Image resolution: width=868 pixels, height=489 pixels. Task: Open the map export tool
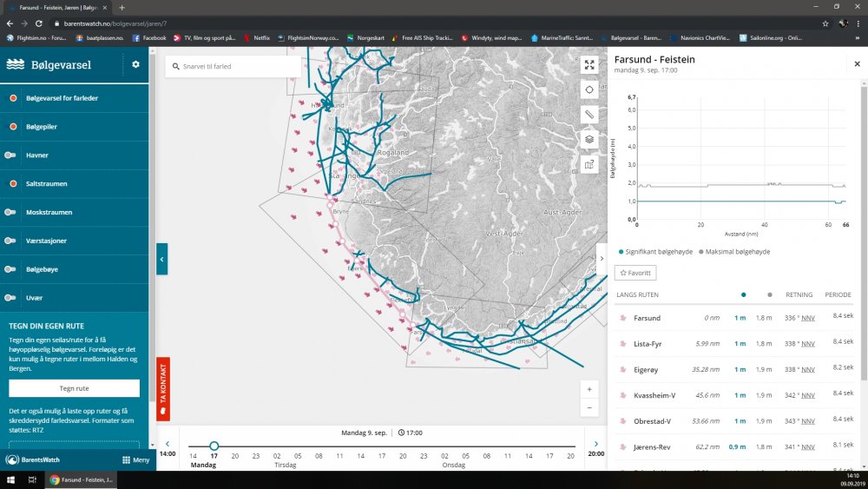pyautogui.click(x=589, y=164)
